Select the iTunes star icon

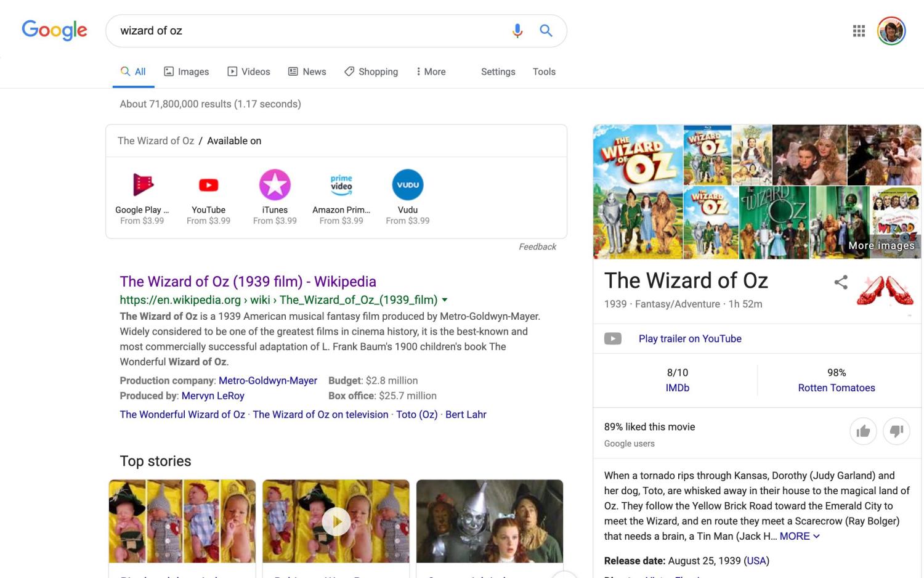tap(275, 185)
